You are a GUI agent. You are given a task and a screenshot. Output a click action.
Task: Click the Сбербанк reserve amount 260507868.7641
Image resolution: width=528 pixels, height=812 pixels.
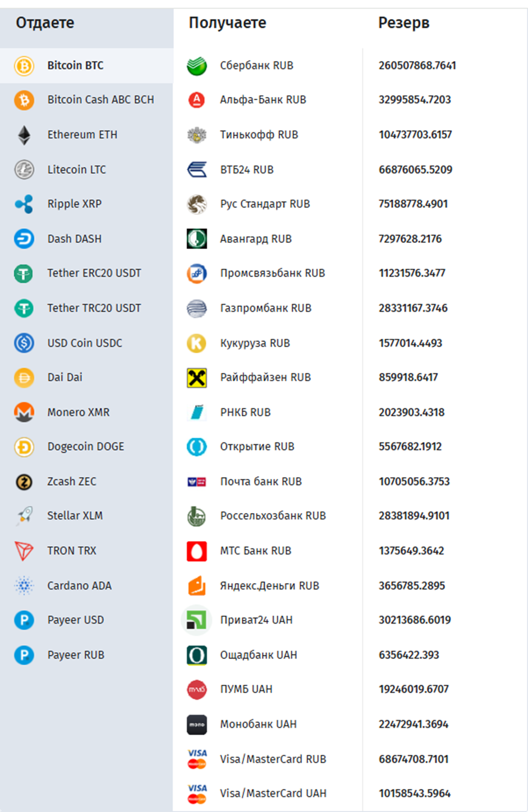coord(417,66)
